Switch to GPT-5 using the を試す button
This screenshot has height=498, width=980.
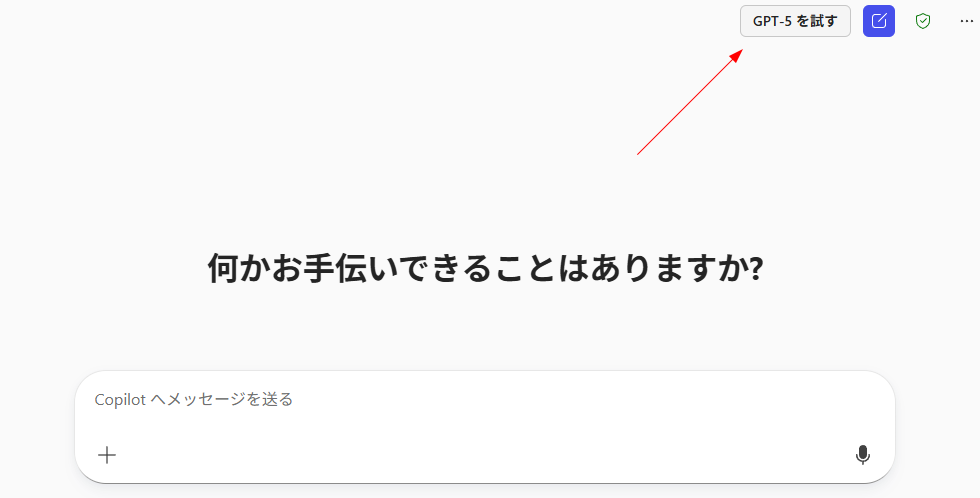(795, 21)
